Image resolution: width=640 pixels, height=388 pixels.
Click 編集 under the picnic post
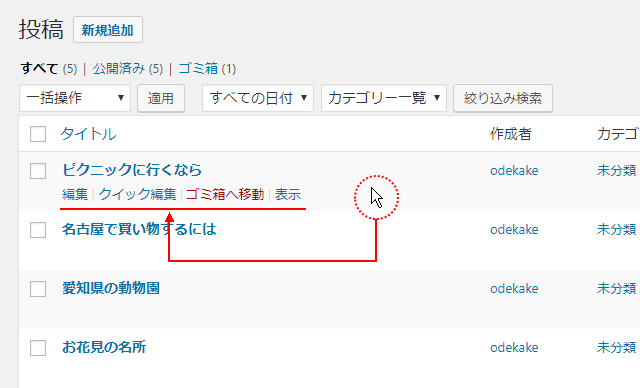75,195
